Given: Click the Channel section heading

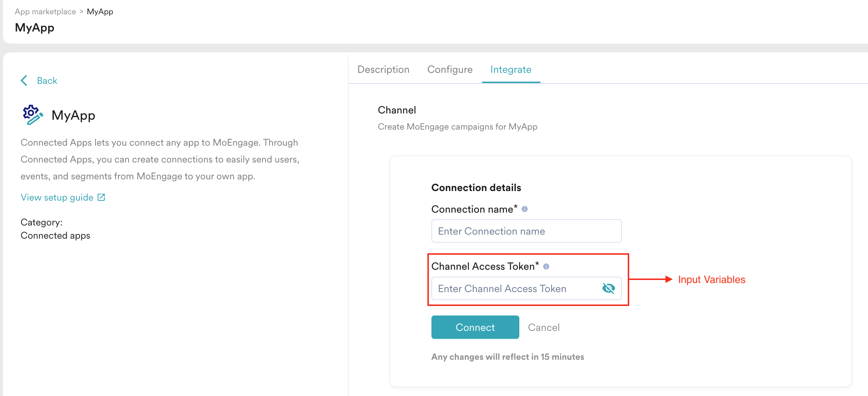Looking at the screenshot, I should [397, 110].
